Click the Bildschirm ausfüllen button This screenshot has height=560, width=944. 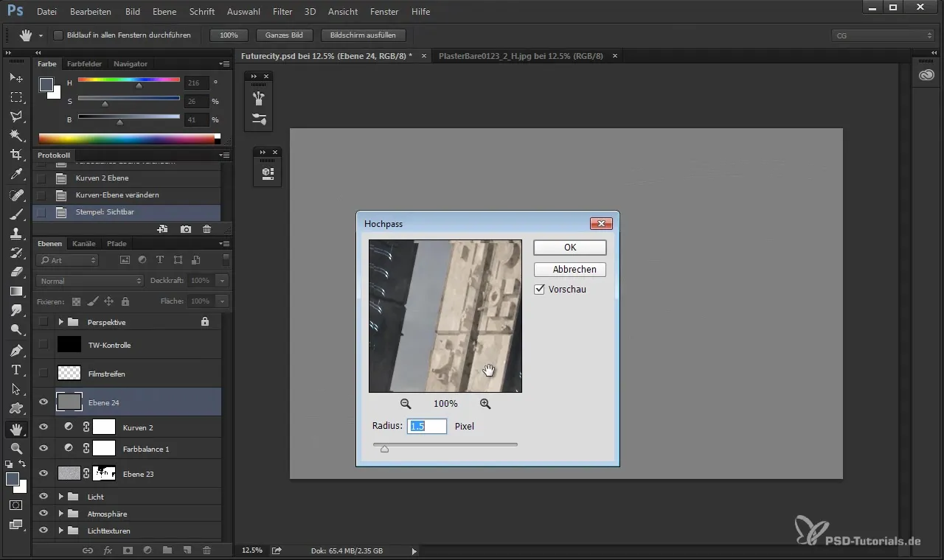[363, 35]
